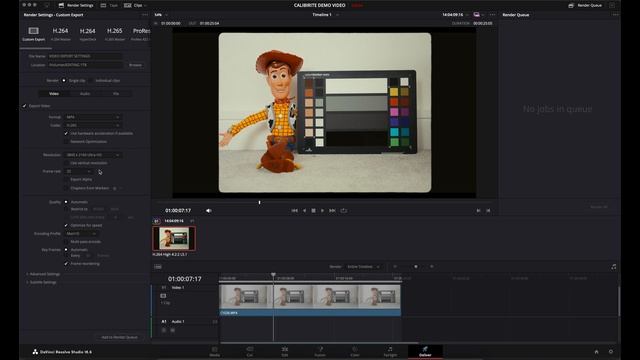Switch to the File settings tab
Image resolution: width=640 pixels, height=360 pixels.
[x=116, y=93]
